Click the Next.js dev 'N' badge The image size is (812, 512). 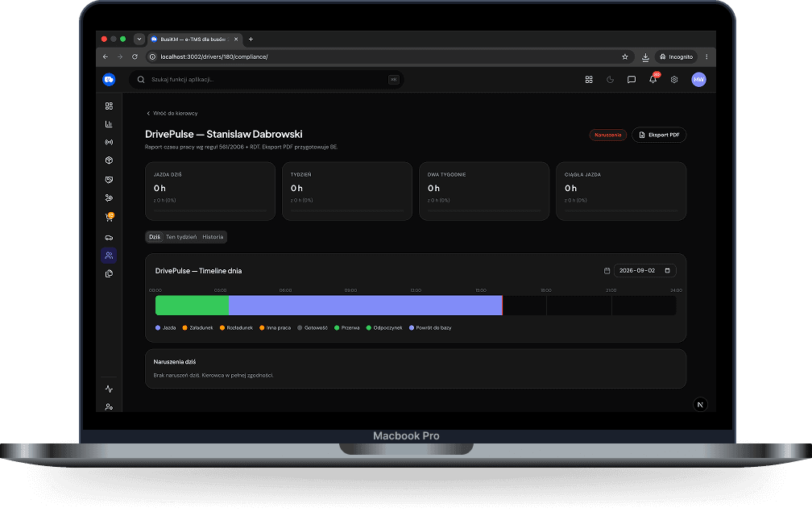[x=700, y=405]
